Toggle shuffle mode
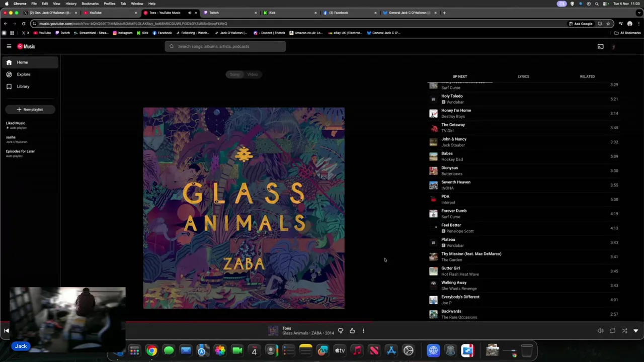The image size is (644, 362). (624, 331)
